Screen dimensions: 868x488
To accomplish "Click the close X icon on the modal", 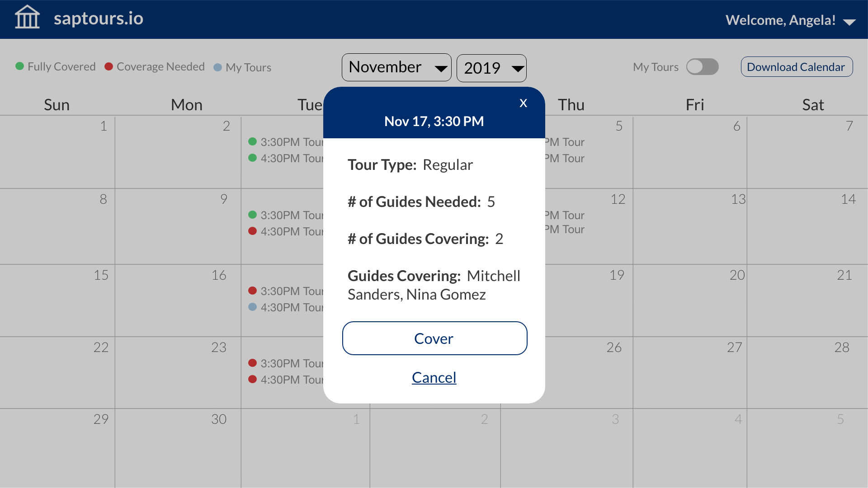I will click(524, 103).
